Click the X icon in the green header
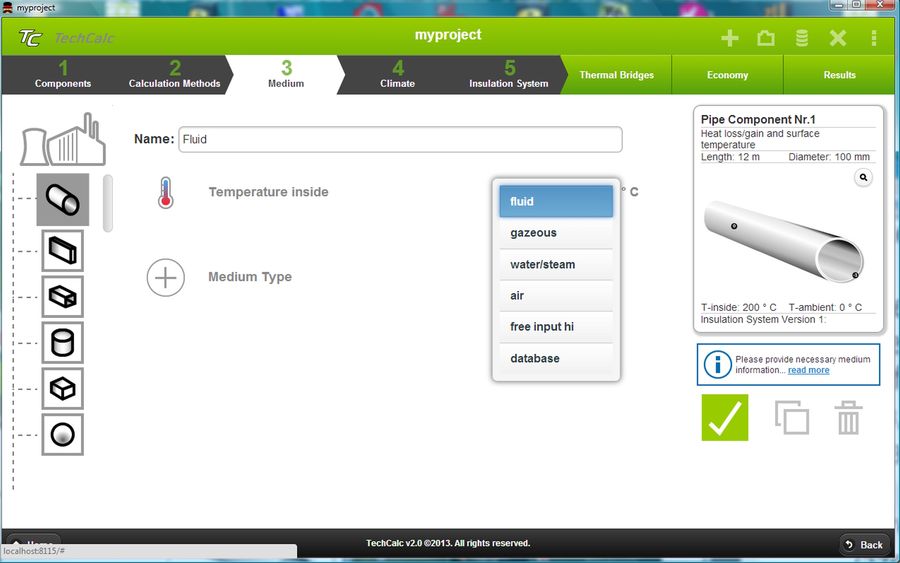 837,38
